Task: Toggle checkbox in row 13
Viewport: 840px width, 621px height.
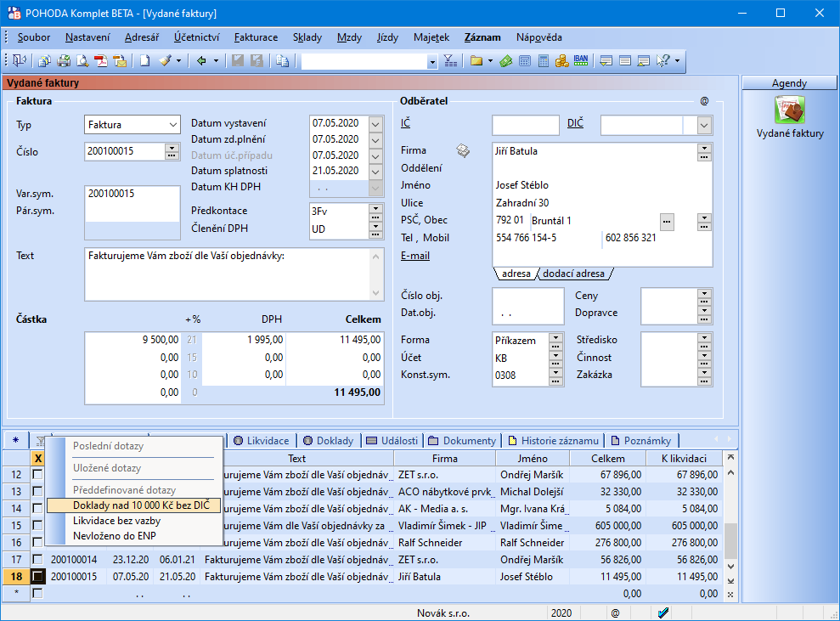Action: tap(37, 491)
